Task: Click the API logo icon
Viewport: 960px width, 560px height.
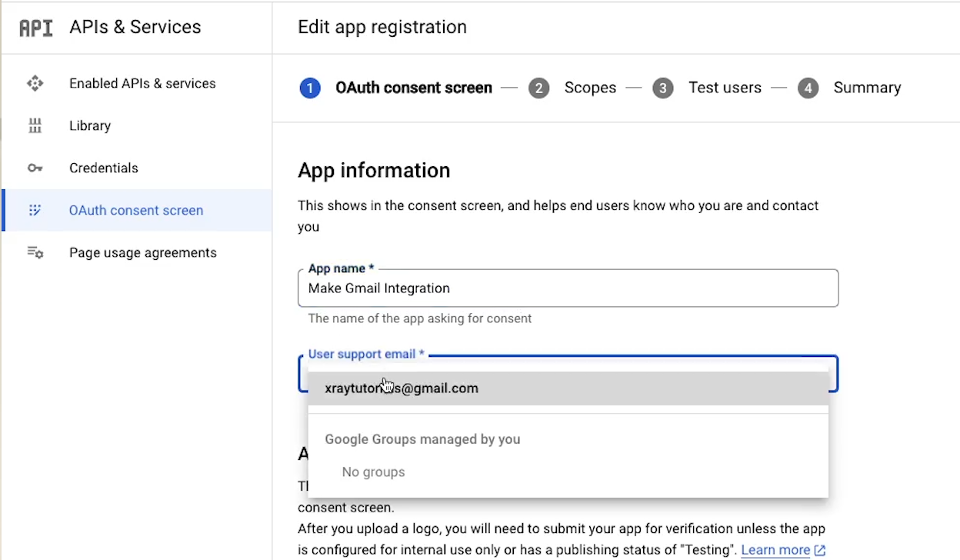Action: click(x=36, y=28)
